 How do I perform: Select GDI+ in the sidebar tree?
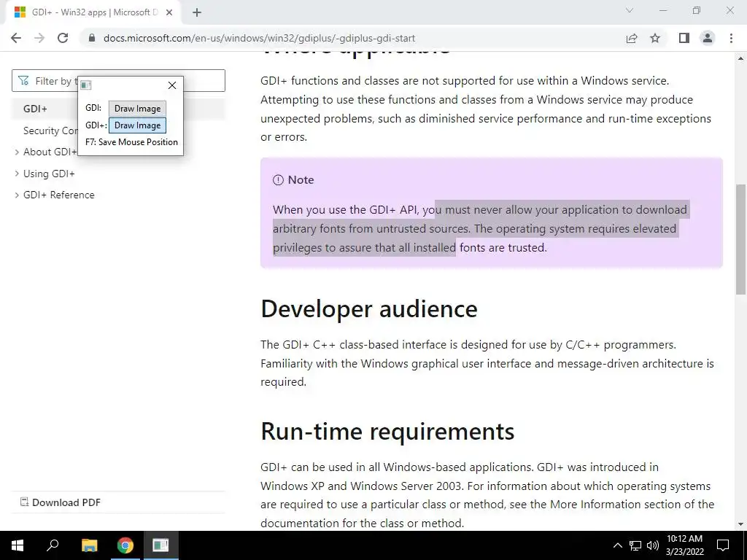35,109
